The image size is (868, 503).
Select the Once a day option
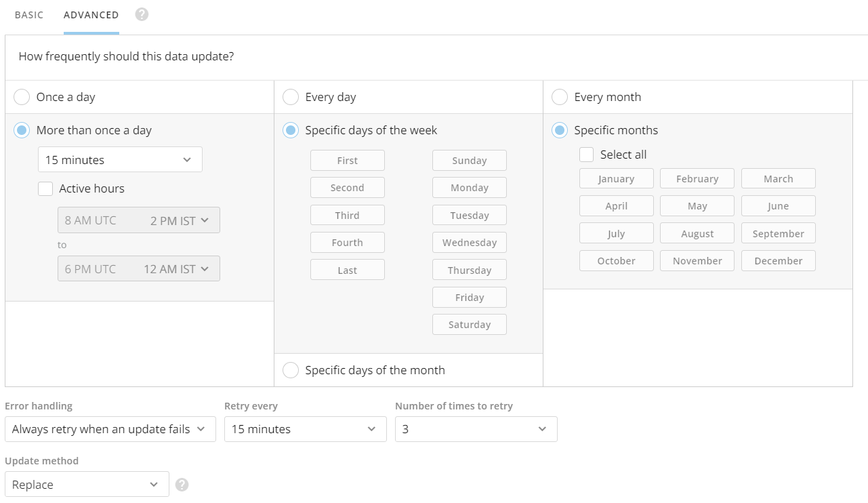tap(21, 97)
